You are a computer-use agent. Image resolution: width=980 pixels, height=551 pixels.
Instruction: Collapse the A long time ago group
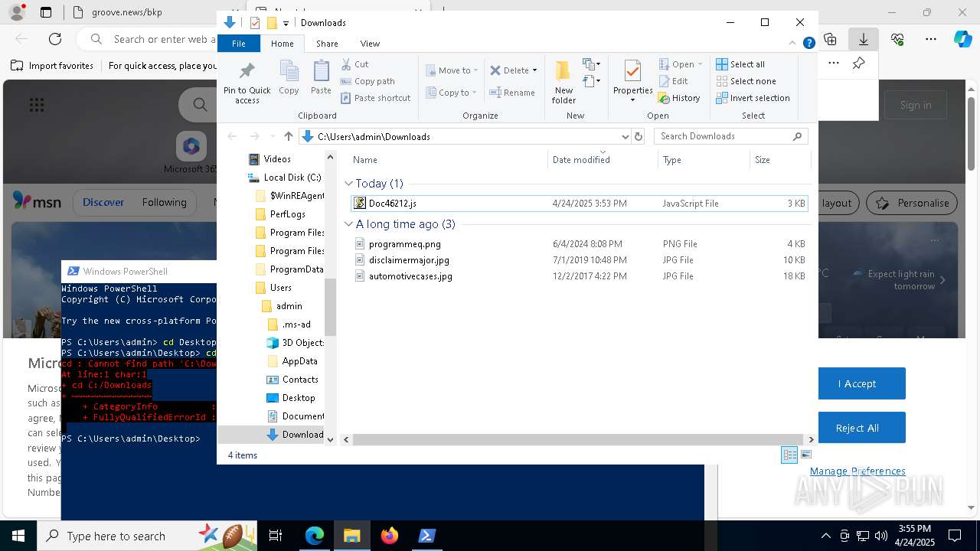tap(348, 224)
